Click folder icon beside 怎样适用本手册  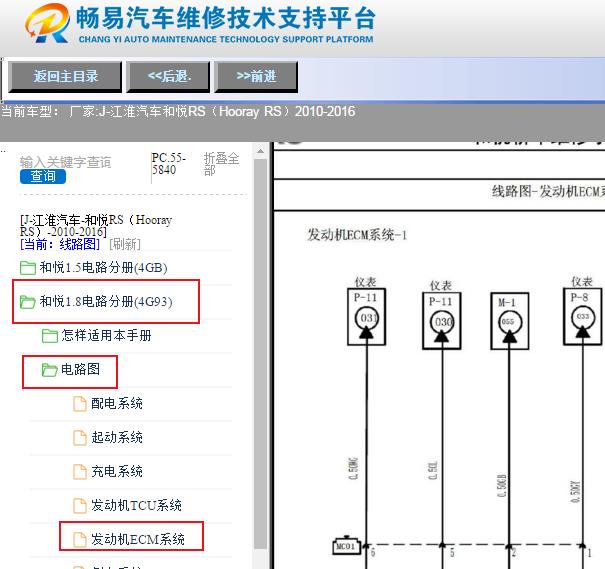pyautogui.click(x=50, y=336)
